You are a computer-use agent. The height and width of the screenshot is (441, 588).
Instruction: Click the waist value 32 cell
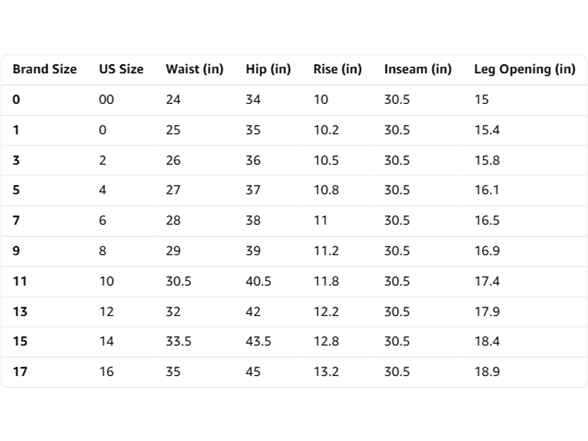click(173, 312)
